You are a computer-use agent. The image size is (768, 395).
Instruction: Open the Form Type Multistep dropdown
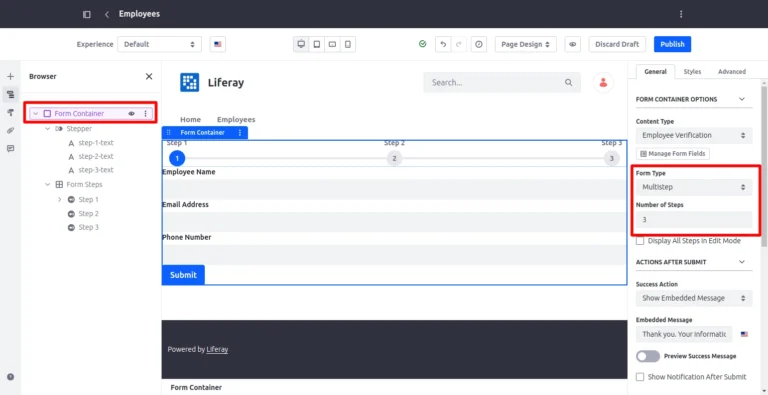coord(694,187)
